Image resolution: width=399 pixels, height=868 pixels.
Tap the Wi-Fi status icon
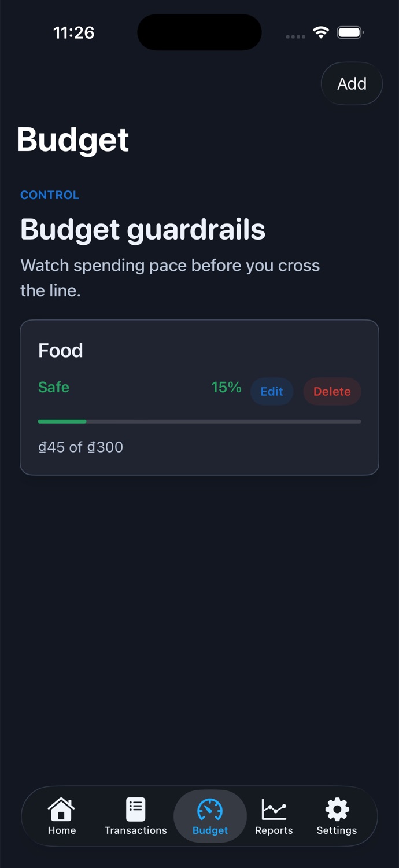[321, 32]
